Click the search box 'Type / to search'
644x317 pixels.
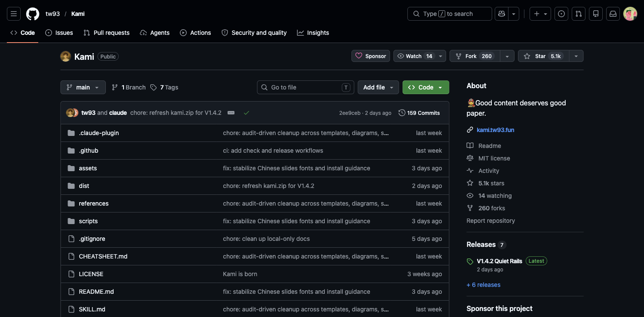[450, 14]
